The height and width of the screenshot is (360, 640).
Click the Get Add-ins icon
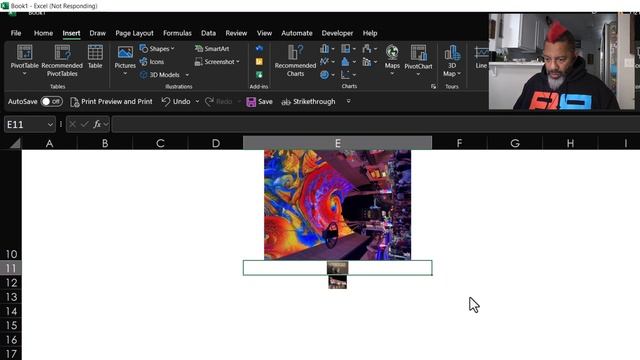click(259, 49)
